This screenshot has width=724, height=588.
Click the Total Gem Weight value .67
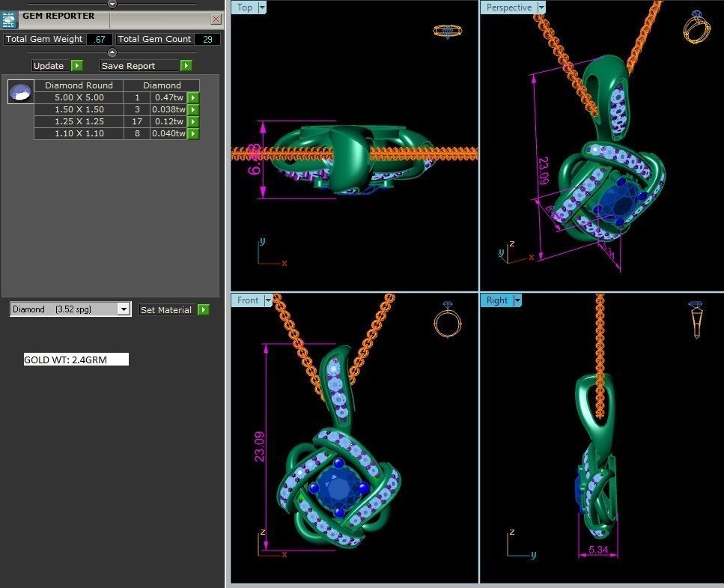point(100,39)
